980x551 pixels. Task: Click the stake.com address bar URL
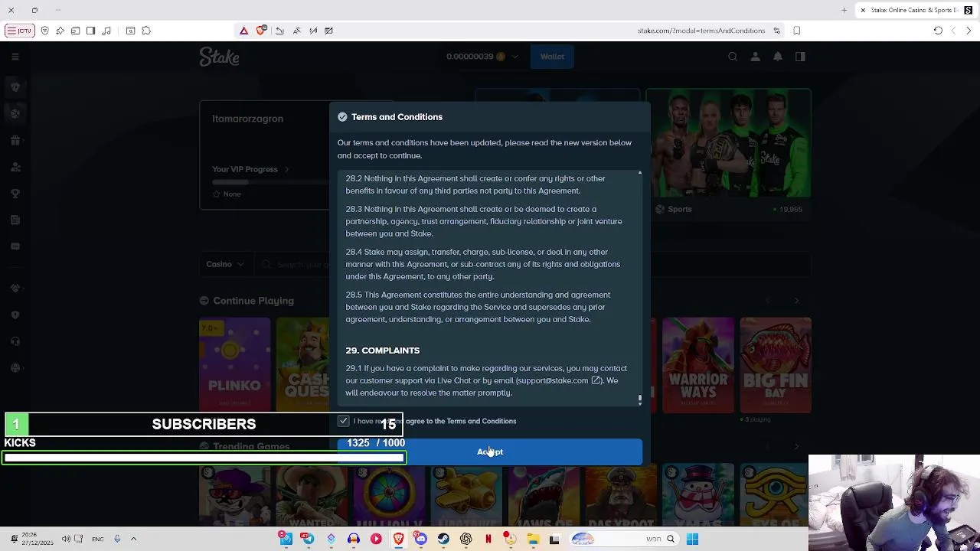pyautogui.click(x=701, y=31)
